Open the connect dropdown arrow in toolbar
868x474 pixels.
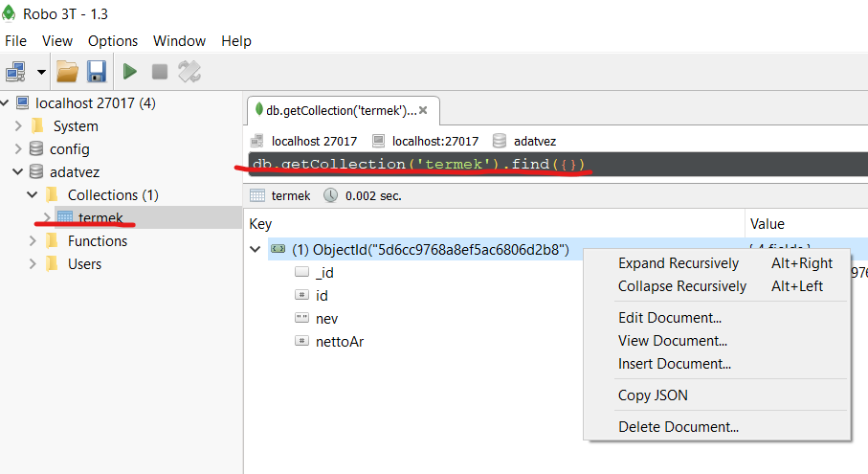(41, 72)
